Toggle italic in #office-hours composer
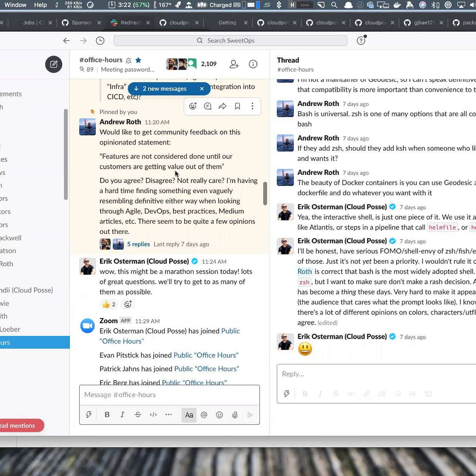This screenshot has width=476, height=476. click(x=122, y=415)
